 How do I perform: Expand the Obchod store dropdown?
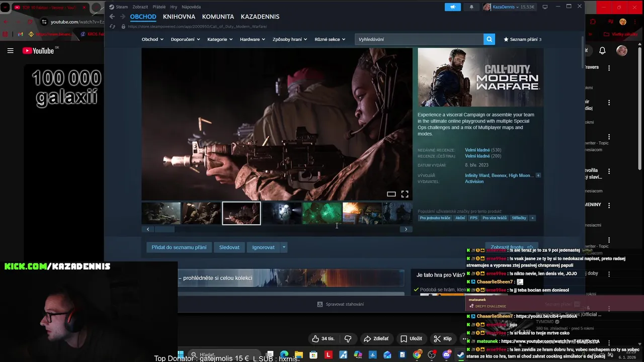point(152,39)
